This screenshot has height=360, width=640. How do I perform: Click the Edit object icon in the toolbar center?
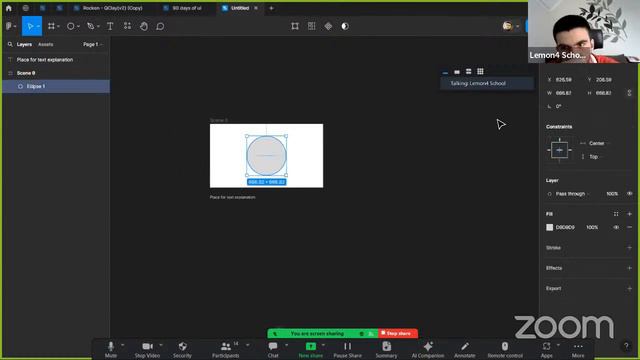[x=295, y=26]
